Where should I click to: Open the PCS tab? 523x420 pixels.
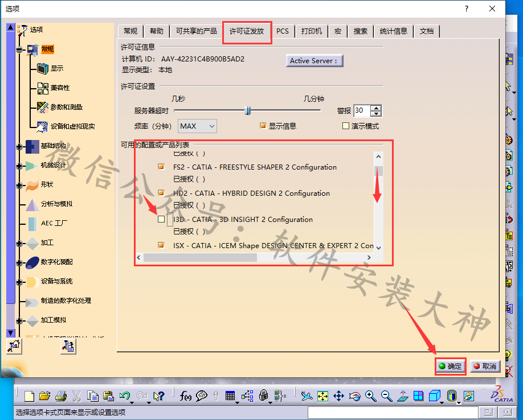tap(283, 31)
